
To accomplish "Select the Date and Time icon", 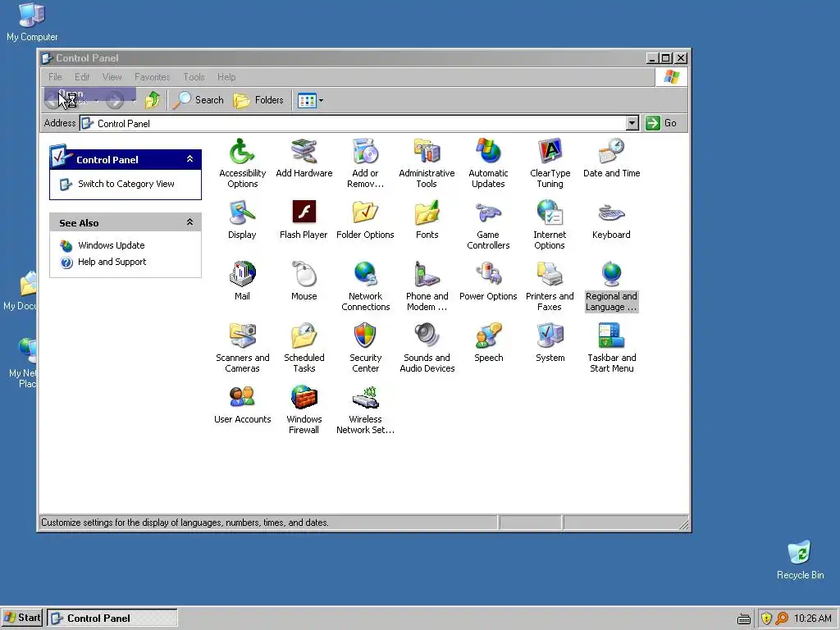I will click(611, 158).
